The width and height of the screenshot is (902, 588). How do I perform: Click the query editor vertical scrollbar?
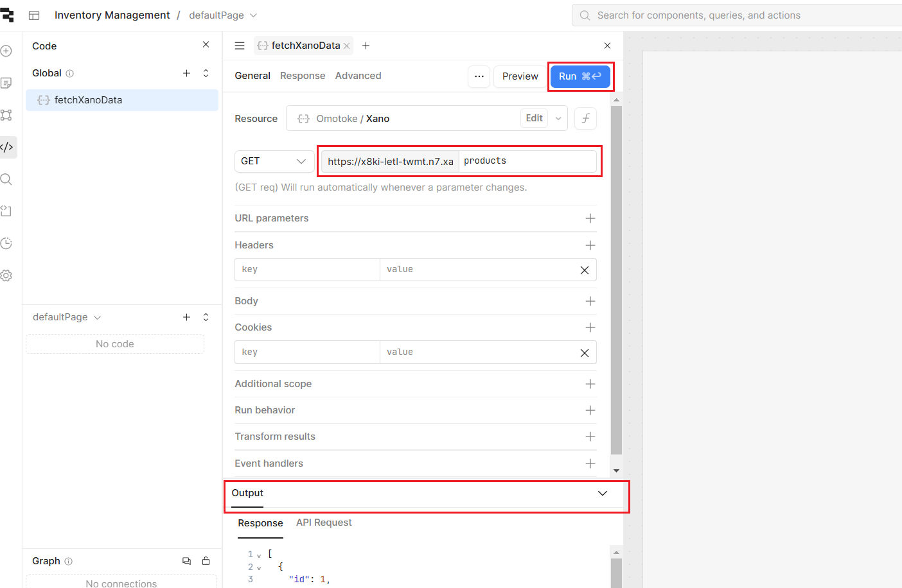(616, 280)
